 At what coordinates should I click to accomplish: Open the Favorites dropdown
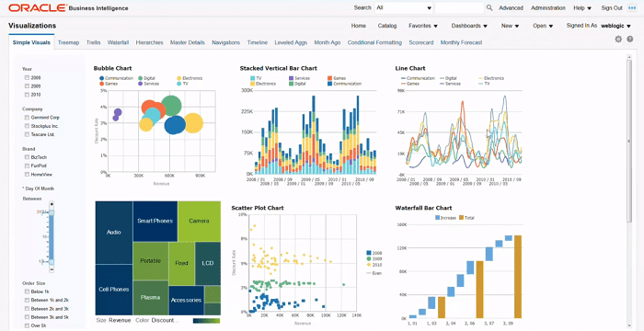point(423,26)
